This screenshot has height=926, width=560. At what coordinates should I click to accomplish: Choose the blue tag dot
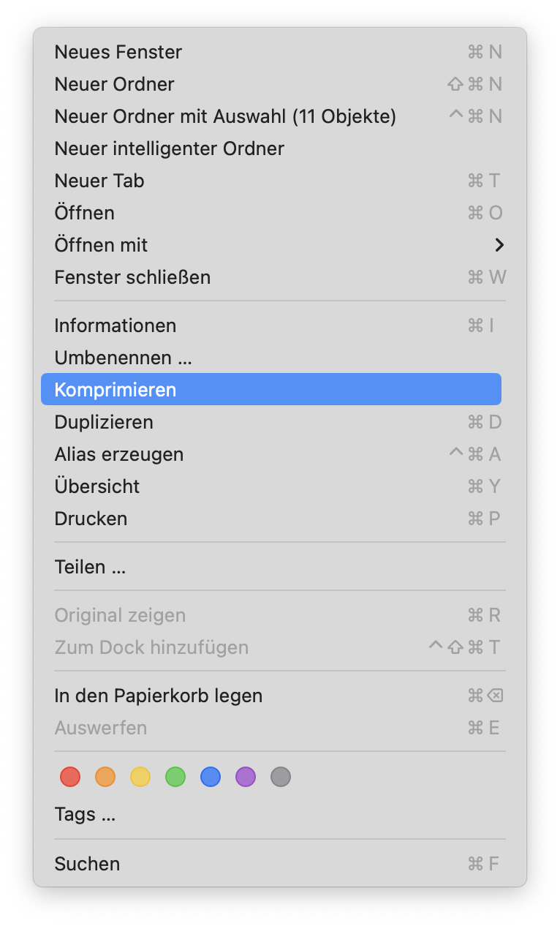pos(211,777)
